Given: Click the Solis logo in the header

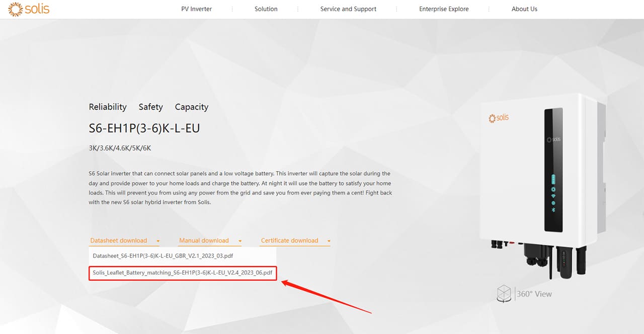Looking at the screenshot, I should [29, 9].
